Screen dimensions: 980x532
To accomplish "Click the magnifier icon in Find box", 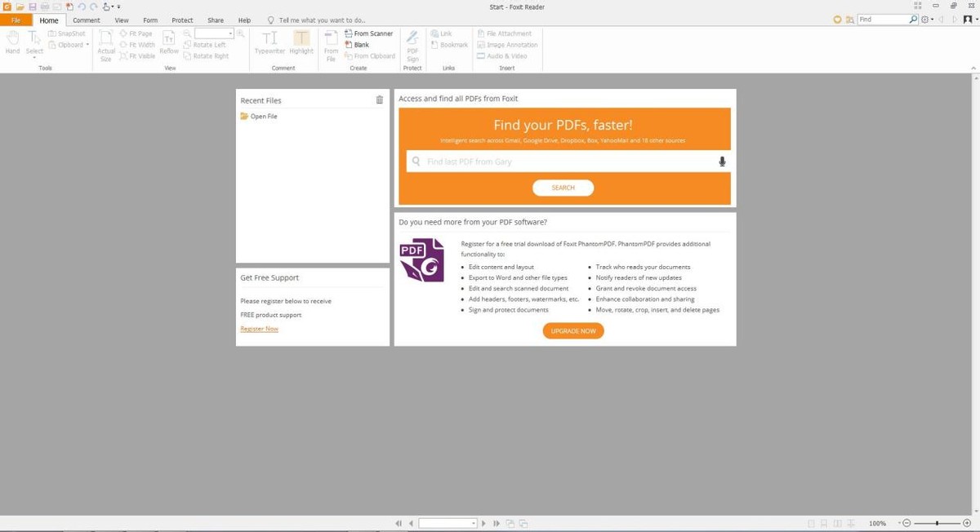I will tap(913, 20).
